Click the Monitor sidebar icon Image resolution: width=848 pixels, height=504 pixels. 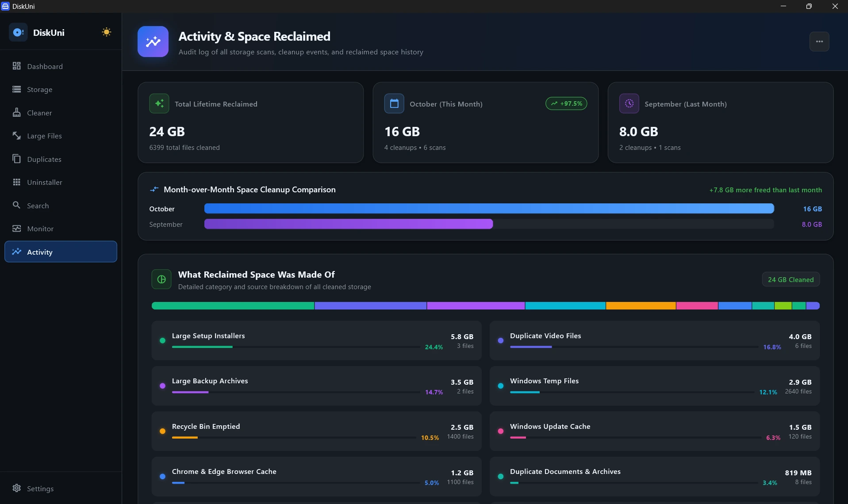pos(17,229)
